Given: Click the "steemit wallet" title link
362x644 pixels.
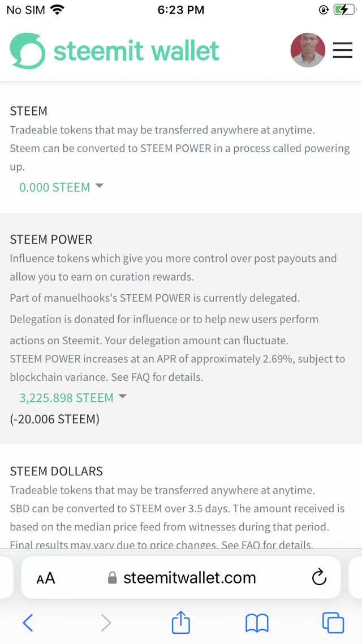Looking at the screenshot, I should coord(136,51).
